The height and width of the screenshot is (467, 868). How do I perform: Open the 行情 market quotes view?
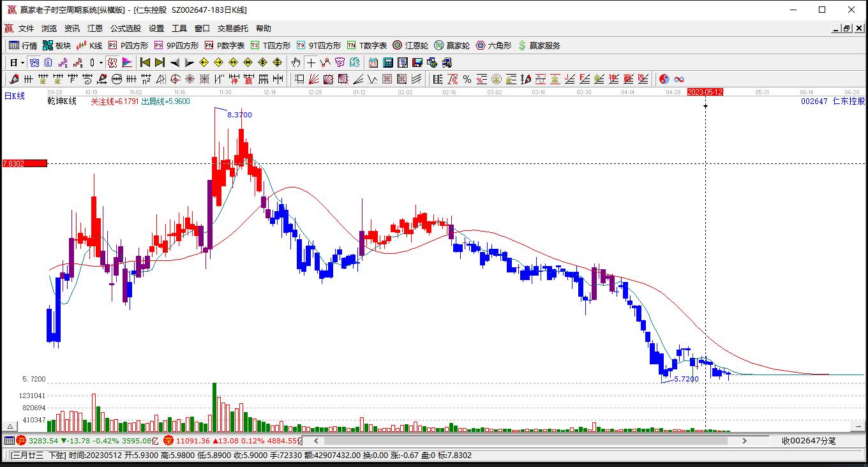pyautogui.click(x=24, y=45)
